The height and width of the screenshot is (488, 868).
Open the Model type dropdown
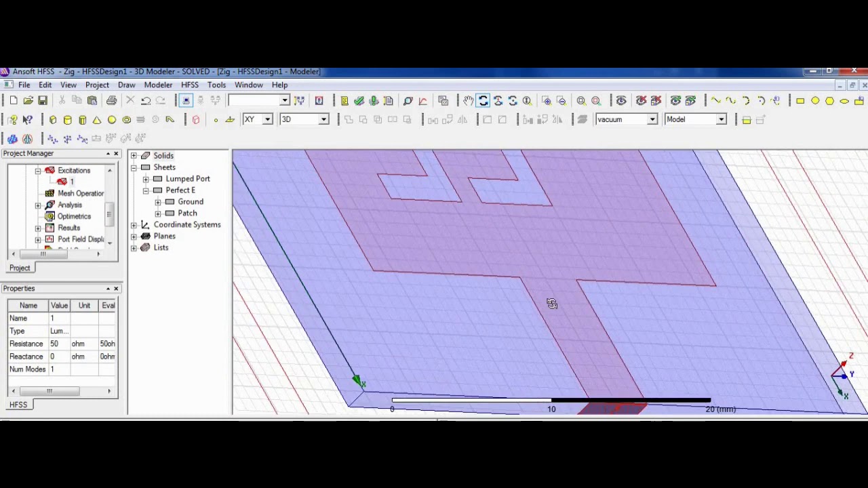722,119
